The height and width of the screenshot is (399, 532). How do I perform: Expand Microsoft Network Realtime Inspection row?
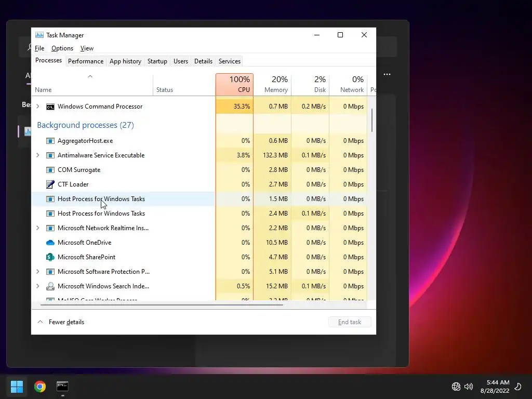[x=37, y=228]
